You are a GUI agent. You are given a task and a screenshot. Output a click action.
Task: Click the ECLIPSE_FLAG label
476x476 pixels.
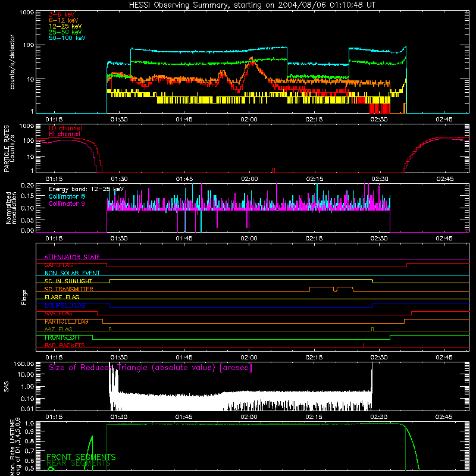[x=65, y=305]
